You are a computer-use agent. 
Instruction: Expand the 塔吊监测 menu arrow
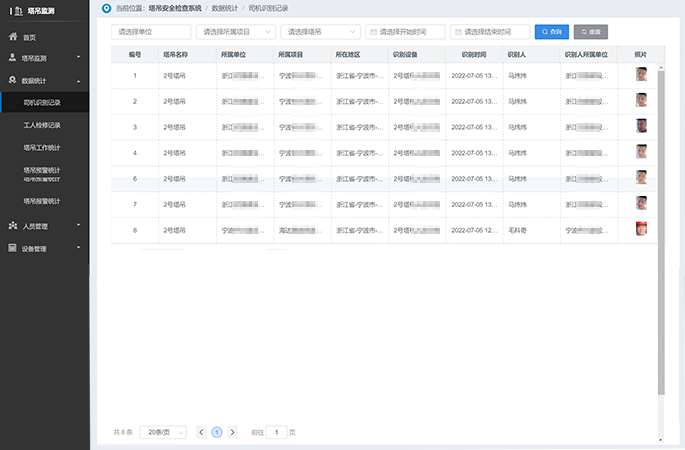(x=79, y=58)
